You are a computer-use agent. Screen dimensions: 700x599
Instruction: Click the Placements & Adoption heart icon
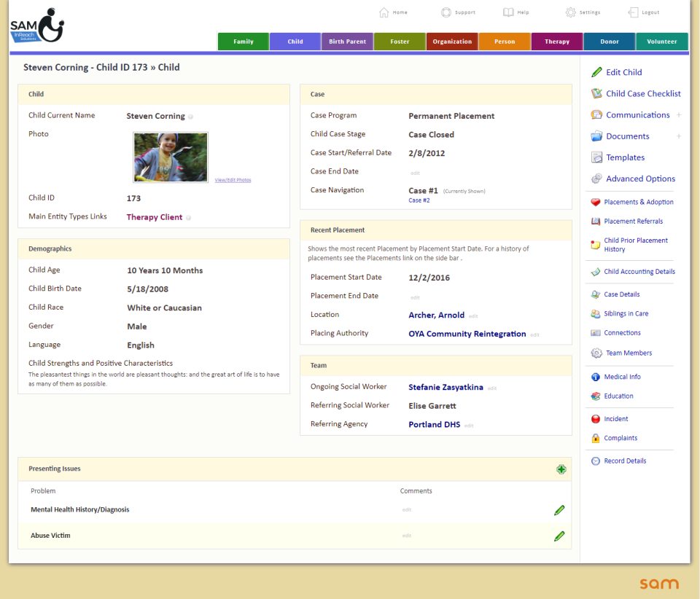596,202
